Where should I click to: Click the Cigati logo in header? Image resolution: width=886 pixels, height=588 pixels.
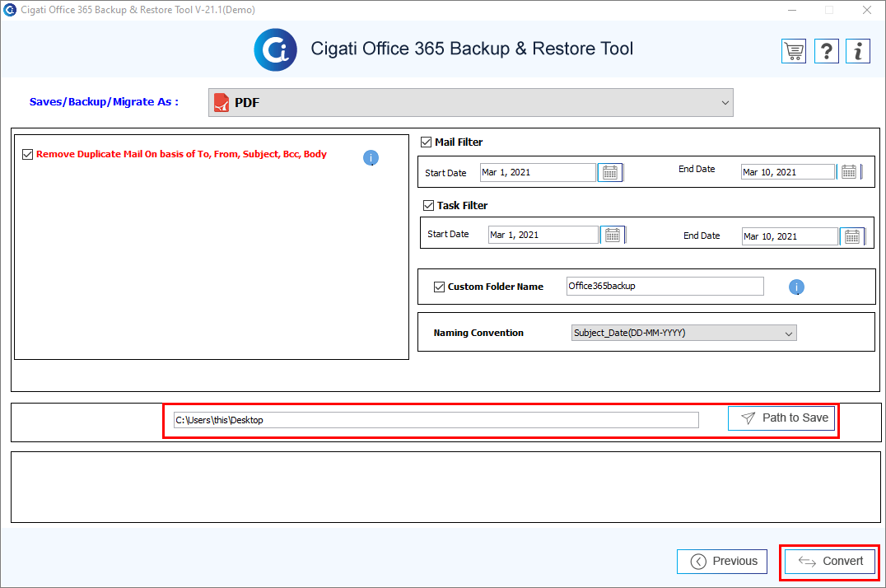(x=275, y=49)
